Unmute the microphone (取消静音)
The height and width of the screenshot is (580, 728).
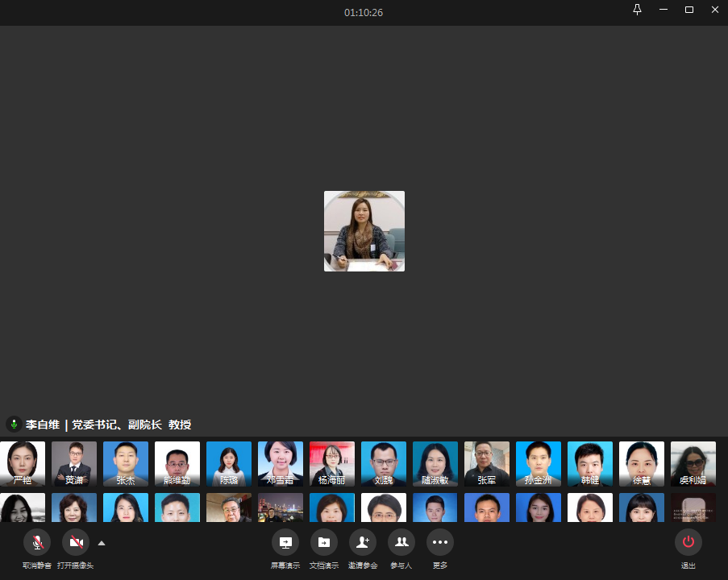pyautogui.click(x=37, y=542)
